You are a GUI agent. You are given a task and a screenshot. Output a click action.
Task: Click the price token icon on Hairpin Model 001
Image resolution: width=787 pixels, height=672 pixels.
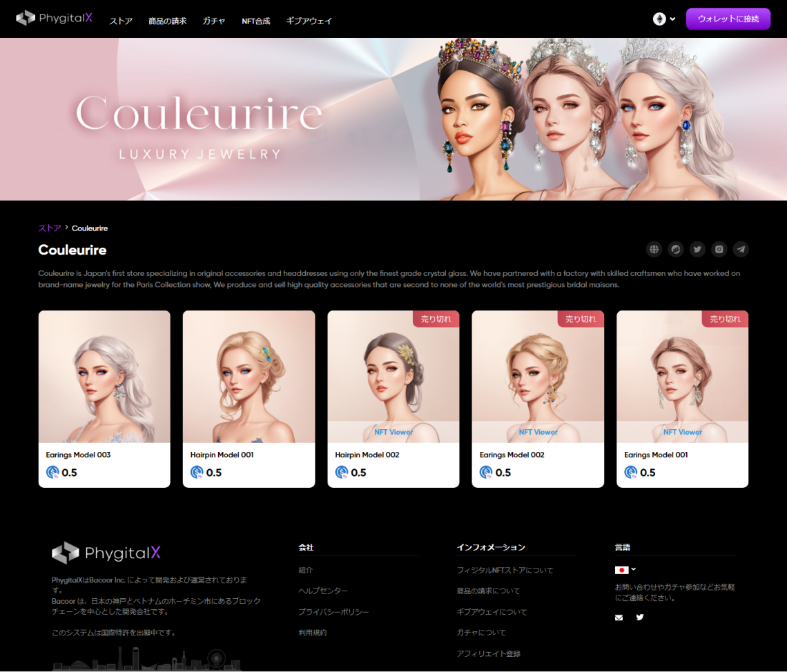tap(197, 473)
